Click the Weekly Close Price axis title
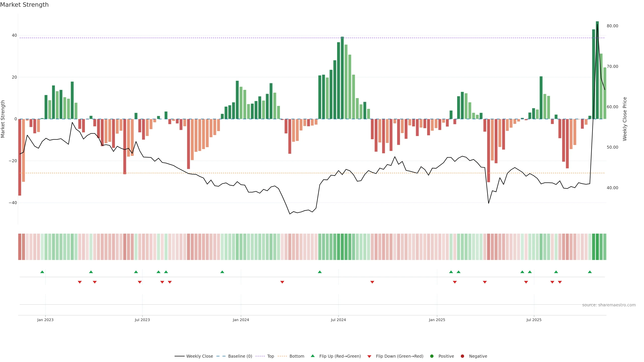Screen dimensions: 644x362 [625, 119]
